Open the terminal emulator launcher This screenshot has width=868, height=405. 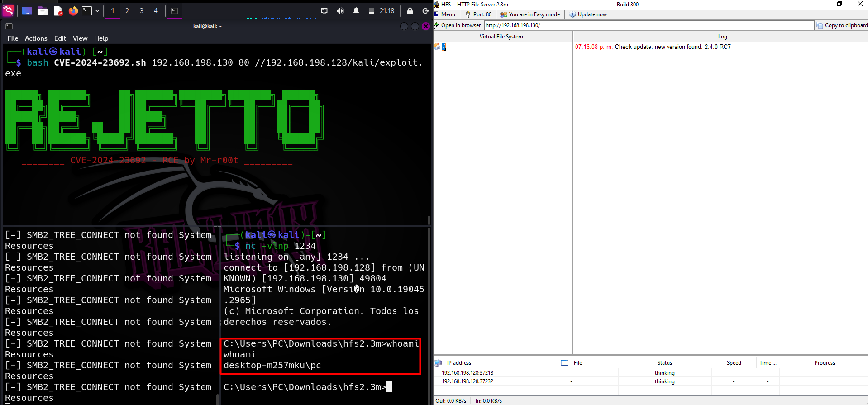87,11
